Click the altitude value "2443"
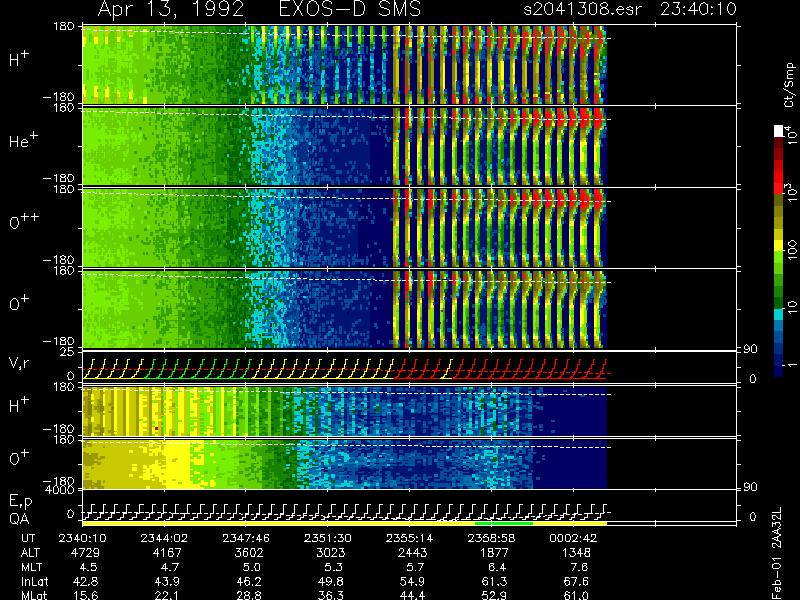Image resolution: width=800 pixels, height=600 pixels. tap(412, 553)
